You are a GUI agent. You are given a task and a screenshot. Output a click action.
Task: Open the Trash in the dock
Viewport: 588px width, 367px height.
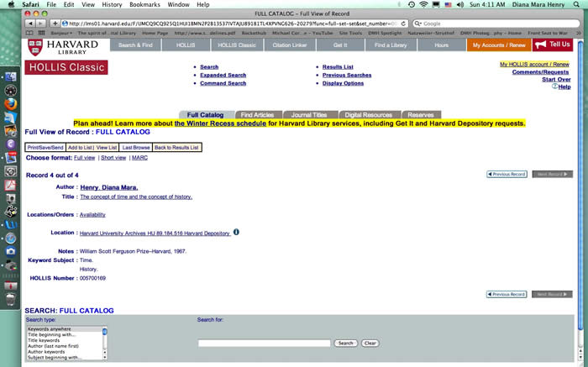[11, 296]
